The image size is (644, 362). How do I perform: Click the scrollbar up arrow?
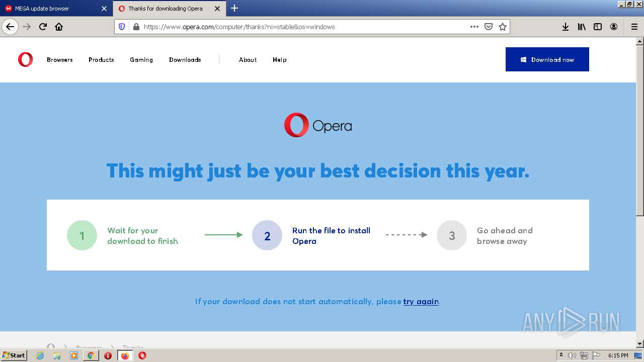coord(640,41)
